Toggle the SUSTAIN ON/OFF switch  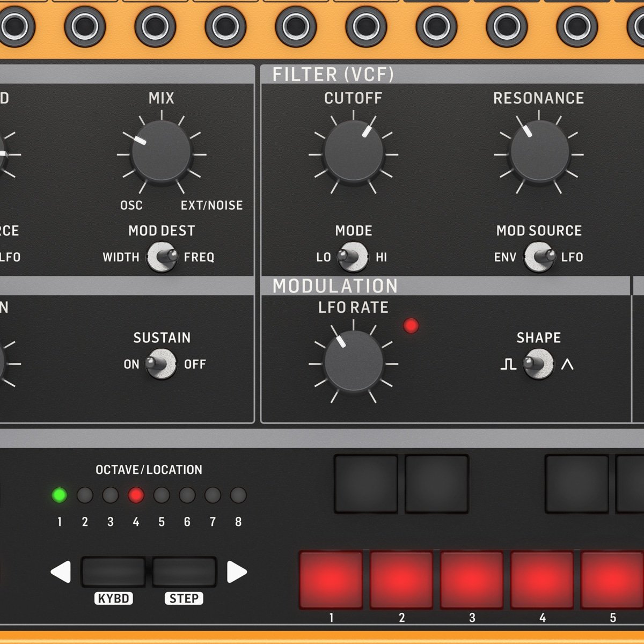161,364
